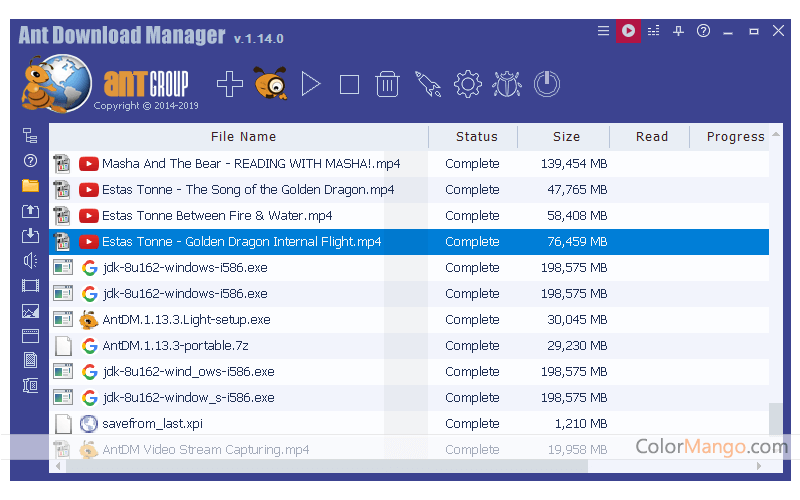This screenshot has width=800, height=500.
Task: Delete download using trash can icon
Action: pyautogui.click(x=387, y=84)
